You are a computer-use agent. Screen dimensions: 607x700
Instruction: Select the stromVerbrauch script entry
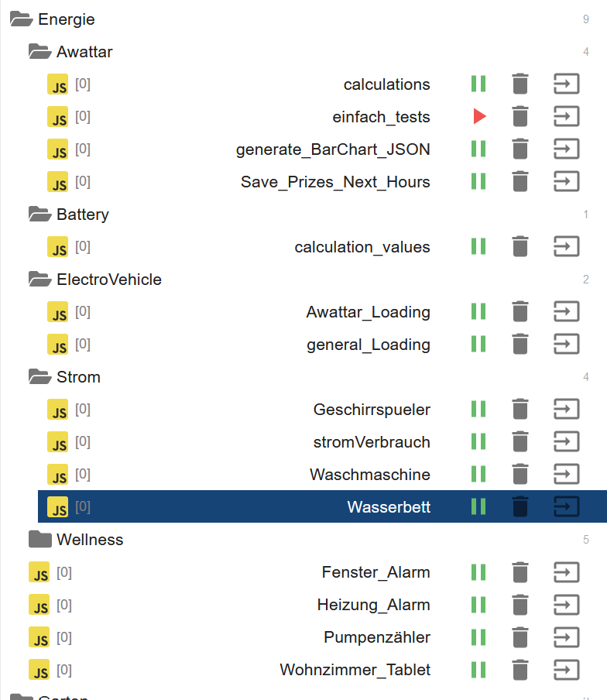tap(371, 442)
